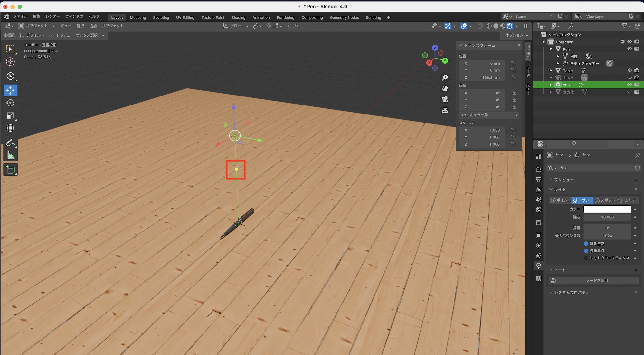644x355 pixels.
Task: Expand the プレビュー panel
Action: tap(563, 180)
